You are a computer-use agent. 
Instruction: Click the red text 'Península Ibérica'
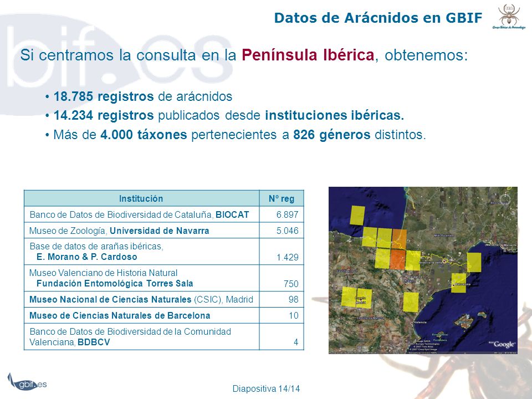[x=308, y=55]
